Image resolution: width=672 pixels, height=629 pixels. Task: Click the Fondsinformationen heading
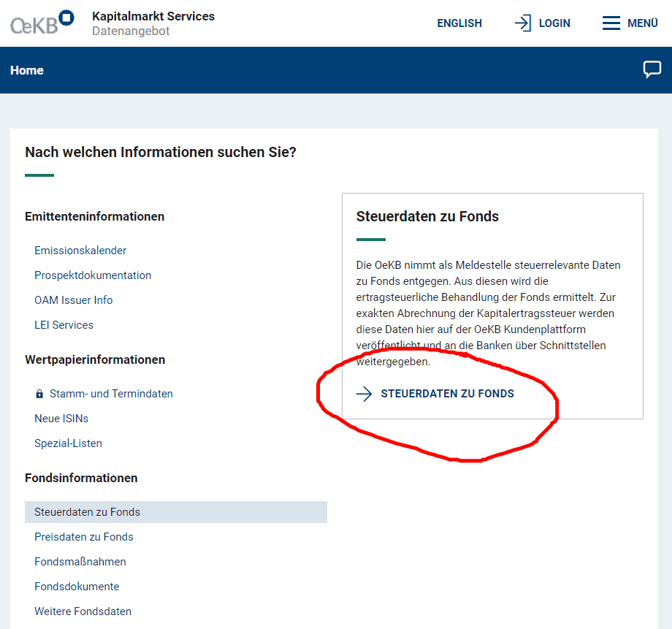coord(81,478)
